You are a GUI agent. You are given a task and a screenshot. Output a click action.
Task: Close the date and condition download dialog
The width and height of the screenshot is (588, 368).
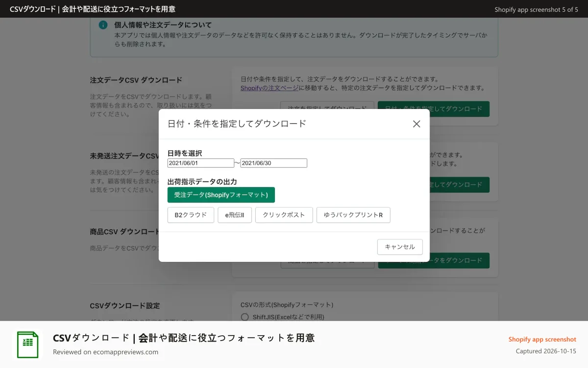coord(416,124)
